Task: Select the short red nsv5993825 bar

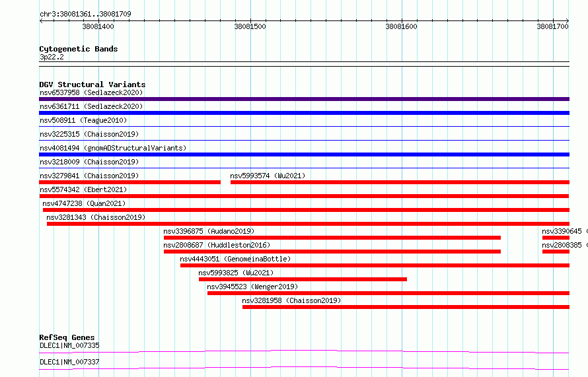Action: [303, 279]
